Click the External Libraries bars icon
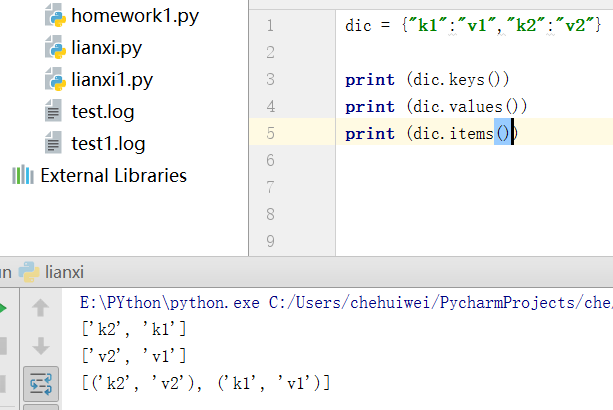Viewport: 613px width, 410px height. [23, 175]
